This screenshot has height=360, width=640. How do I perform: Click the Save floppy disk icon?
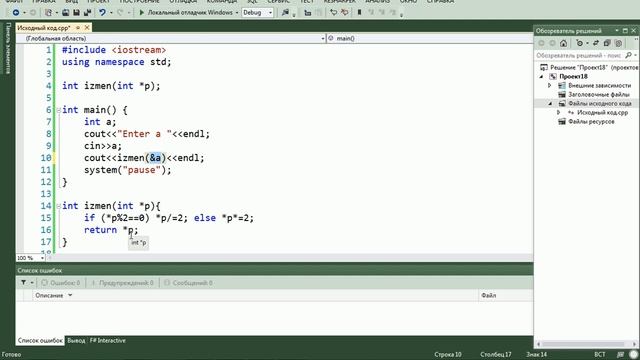click(x=76, y=13)
